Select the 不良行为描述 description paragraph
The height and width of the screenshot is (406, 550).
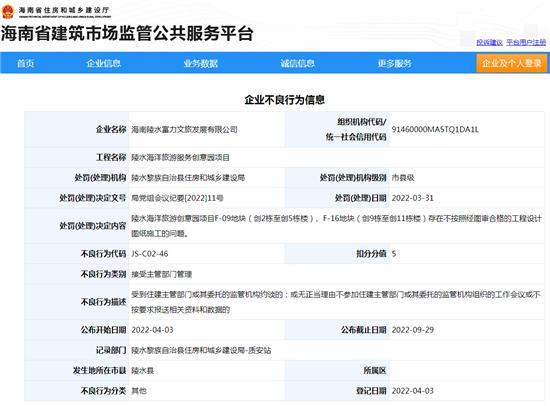point(336,302)
